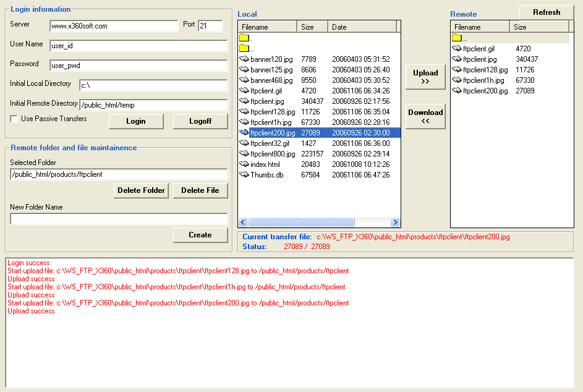
Task: Click the Login button
Action: [136, 121]
